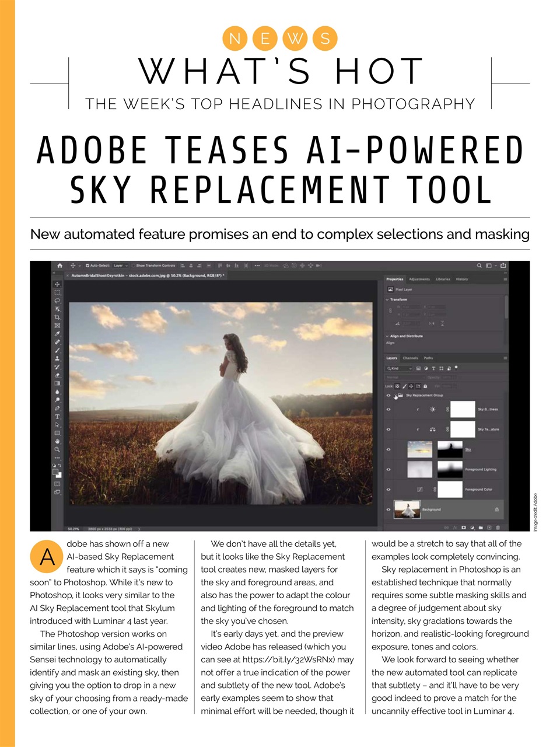Click the Share button in top right

click(x=503, y=265)
